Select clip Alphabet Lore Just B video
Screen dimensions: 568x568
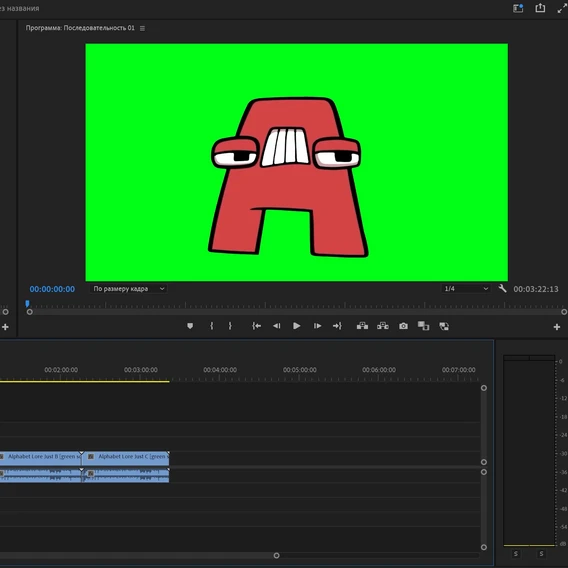(41, 458)
